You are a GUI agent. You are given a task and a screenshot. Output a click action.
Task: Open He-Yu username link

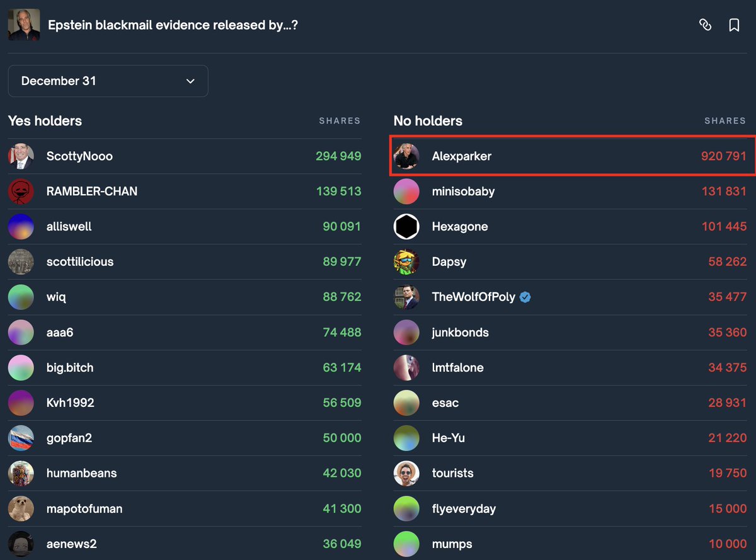click(x=449, y=438)
